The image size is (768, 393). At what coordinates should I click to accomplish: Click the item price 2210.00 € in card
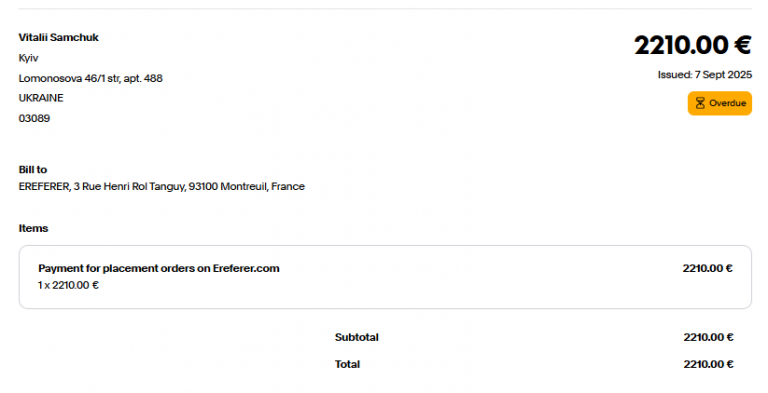coord(708,269)
